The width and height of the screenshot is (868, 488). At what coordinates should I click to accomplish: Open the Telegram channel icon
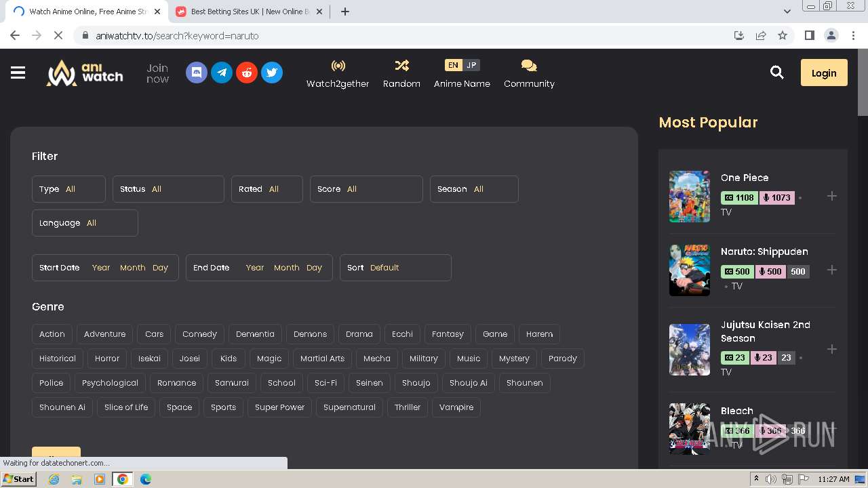222,73
